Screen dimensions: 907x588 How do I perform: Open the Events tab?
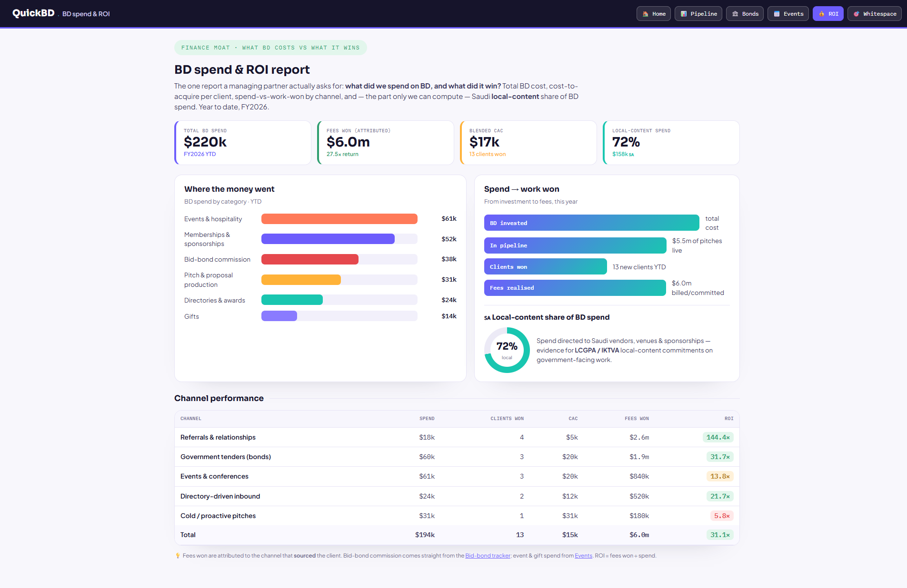click(788, 14)
